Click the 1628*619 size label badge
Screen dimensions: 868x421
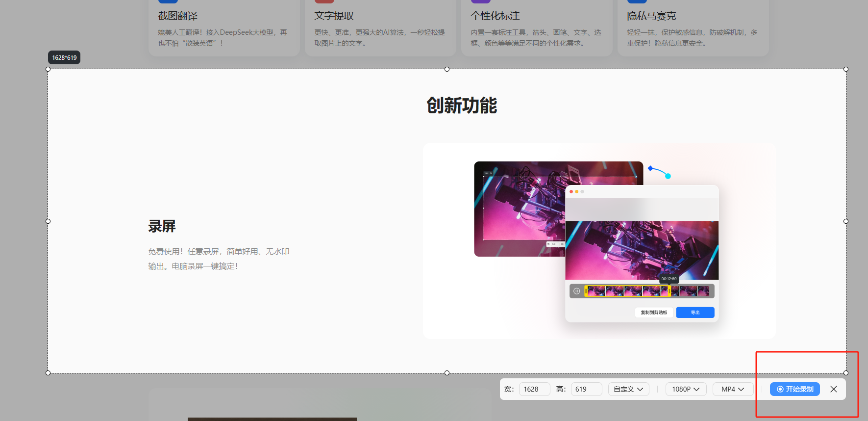click(64, 57)
